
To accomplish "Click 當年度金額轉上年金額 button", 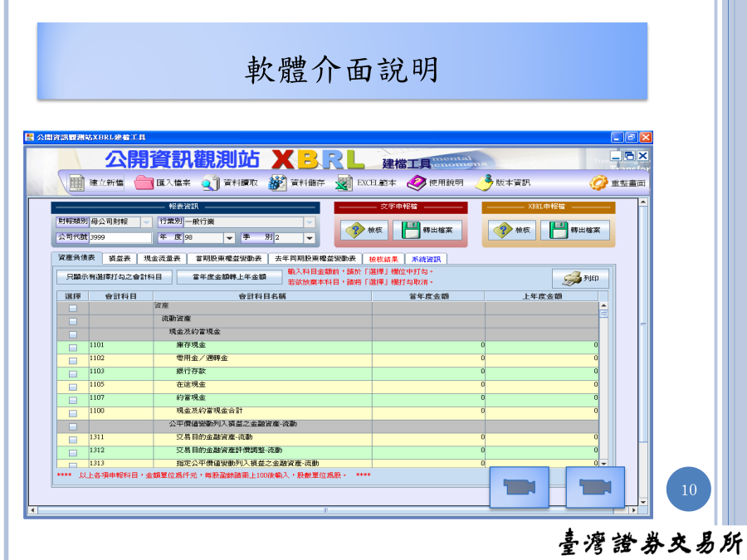I will coord(229,277).
